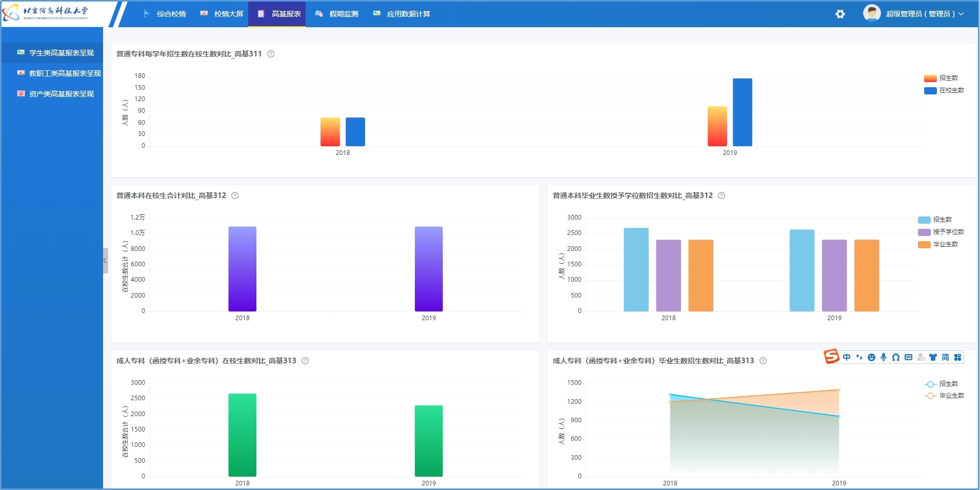980x490 pixels.
Task: Click the icon beside 教职工类高基报表呈现
Action: coord(21,73)
